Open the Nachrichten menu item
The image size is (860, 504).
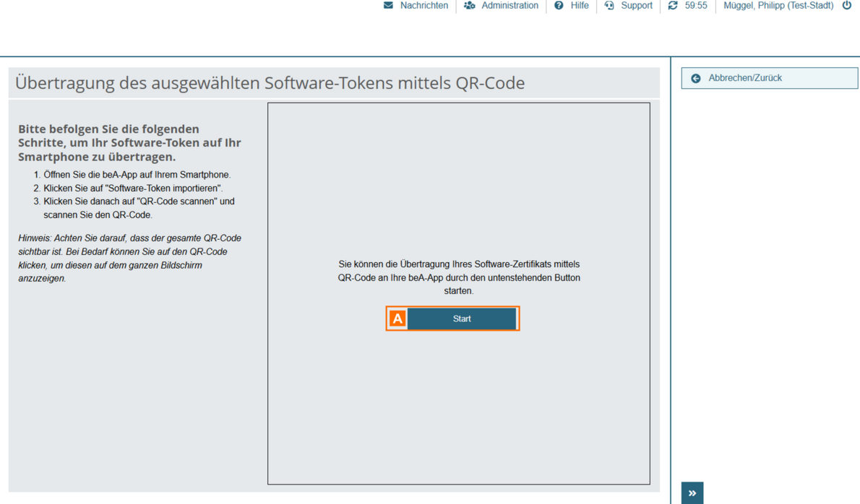click(423, 6)
